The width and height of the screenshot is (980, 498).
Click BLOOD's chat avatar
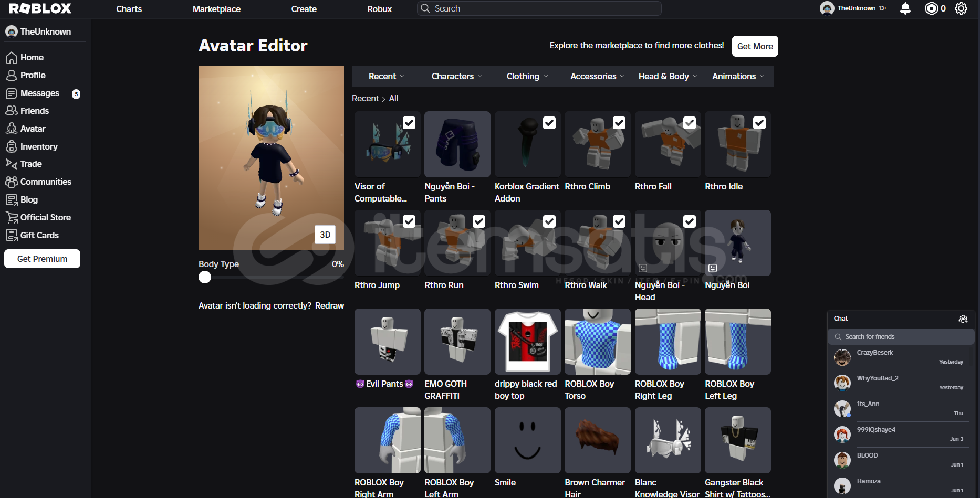click(842, 460)
